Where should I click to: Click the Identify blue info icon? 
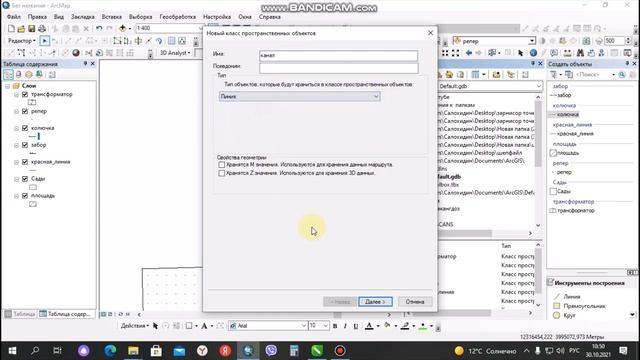pyautogui.click(x=533, y=53)
